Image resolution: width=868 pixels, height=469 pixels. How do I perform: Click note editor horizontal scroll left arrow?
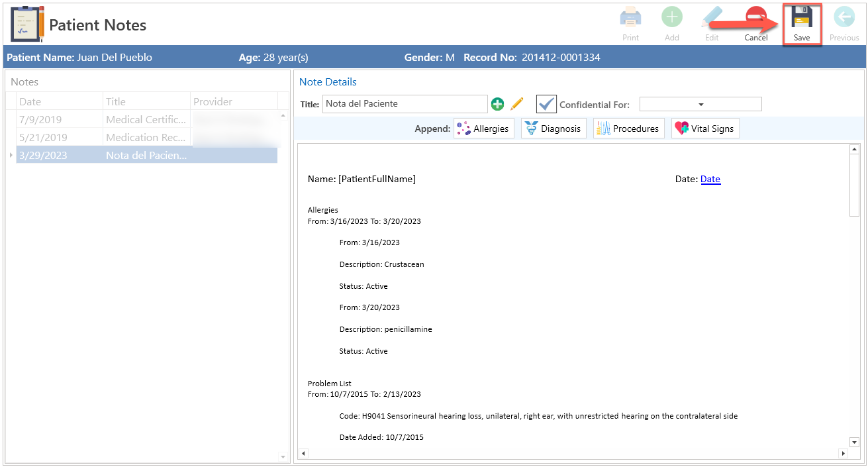coord(304,453)
